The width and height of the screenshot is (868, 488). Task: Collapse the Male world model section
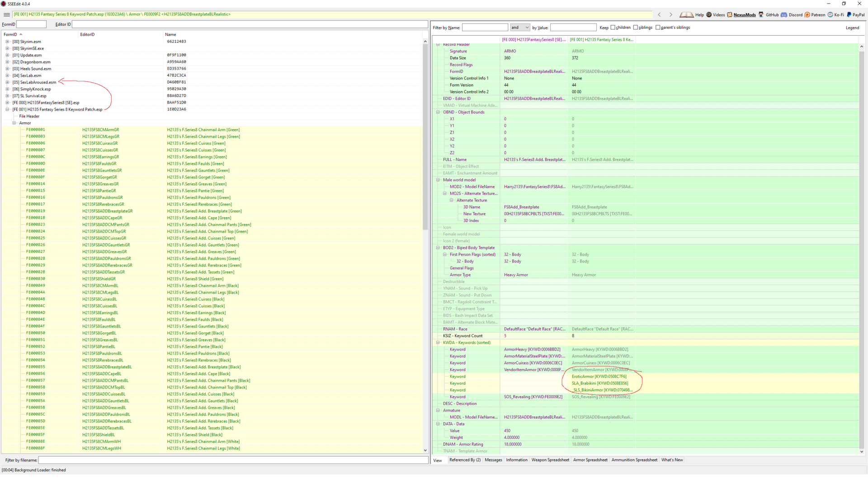coord(438,180)
